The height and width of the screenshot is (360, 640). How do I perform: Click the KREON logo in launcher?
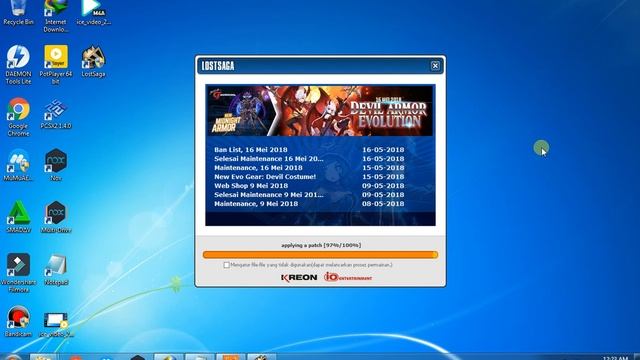(x=299, y=278)
